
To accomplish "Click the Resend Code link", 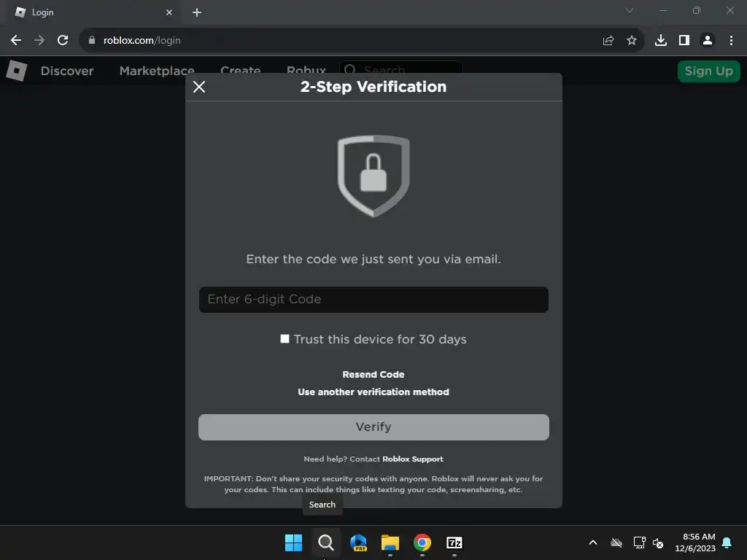I will (373, 374).
